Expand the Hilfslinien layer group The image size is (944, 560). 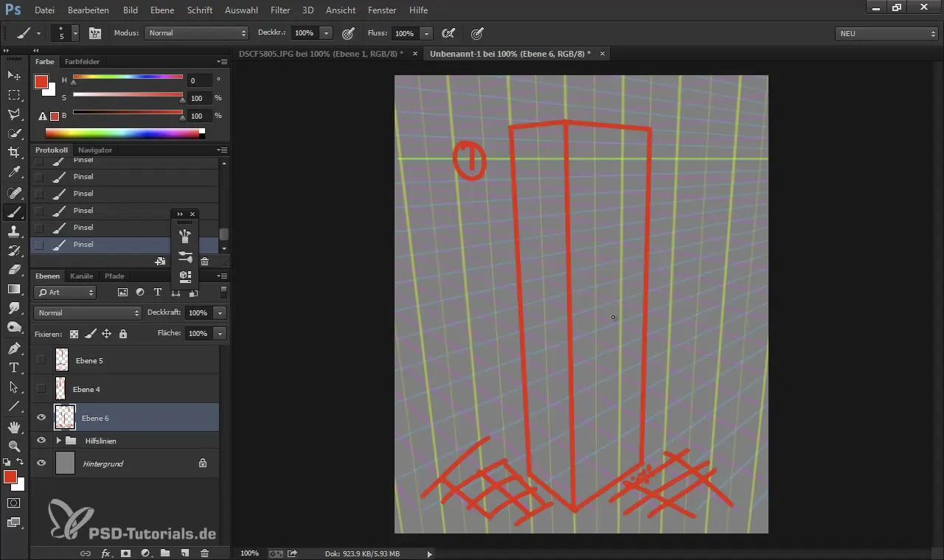click(58, 441)
